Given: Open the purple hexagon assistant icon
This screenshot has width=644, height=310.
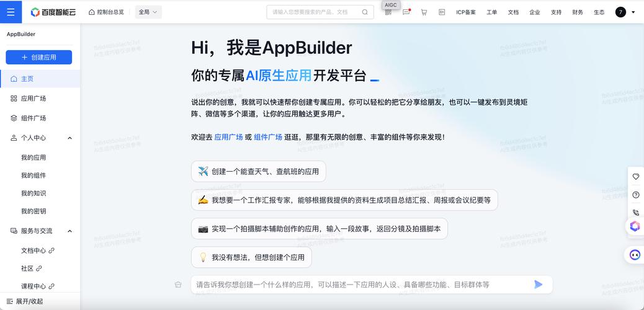Looking at the screenshot, I should tap(635, 226).
